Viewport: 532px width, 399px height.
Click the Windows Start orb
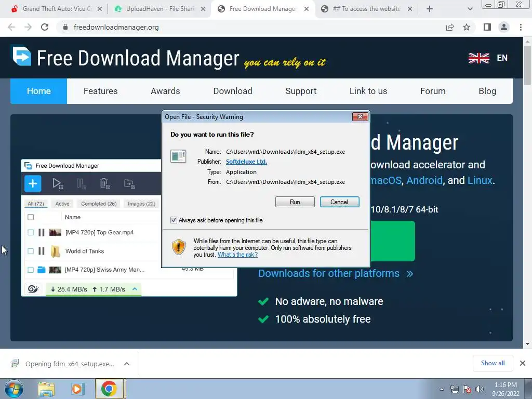point(14,389)
